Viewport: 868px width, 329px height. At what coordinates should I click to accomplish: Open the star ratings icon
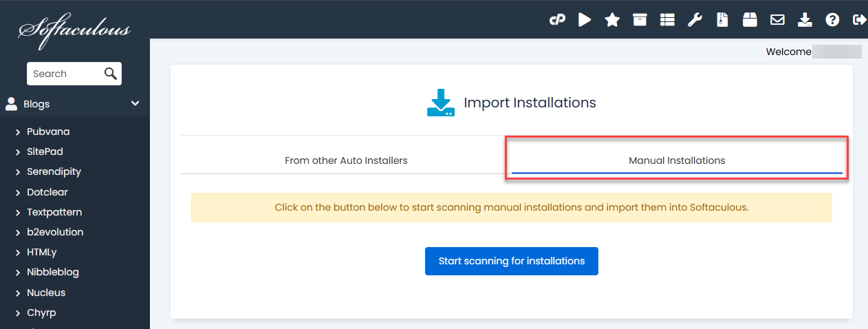click(x=612, y=20)
